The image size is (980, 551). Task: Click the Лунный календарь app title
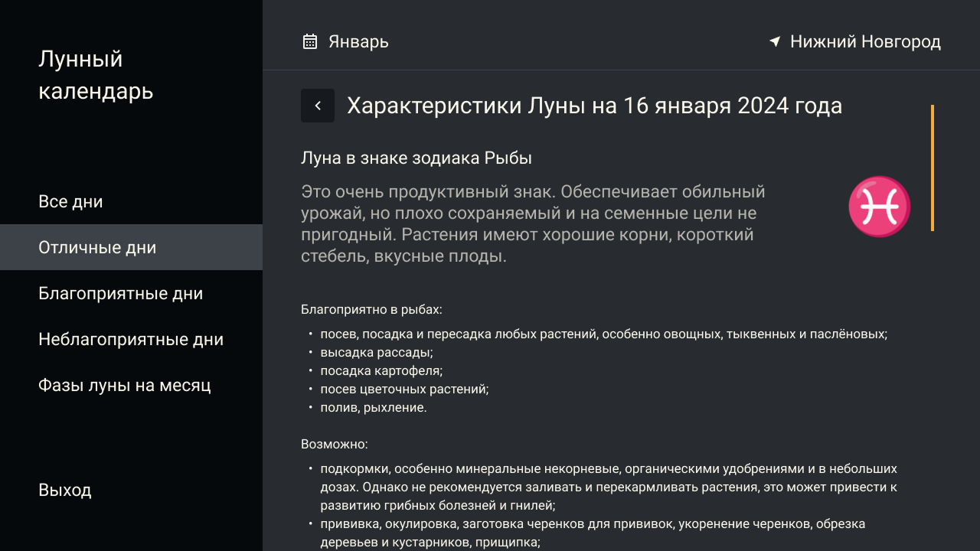click(x=96, y=75)
